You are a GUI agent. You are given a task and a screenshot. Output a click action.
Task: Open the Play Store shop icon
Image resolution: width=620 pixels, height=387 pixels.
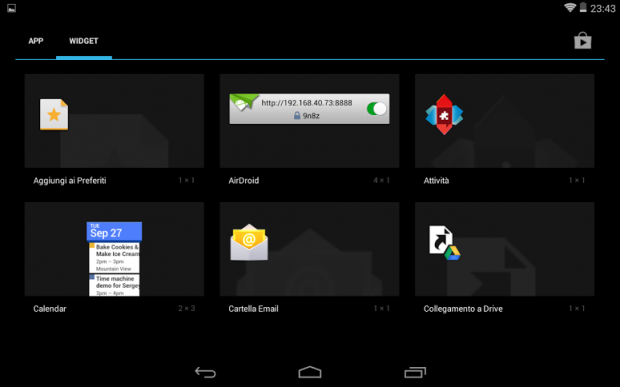tap(582, 41)
